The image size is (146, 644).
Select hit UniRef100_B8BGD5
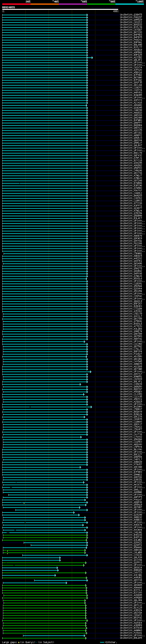click(131, 570)
